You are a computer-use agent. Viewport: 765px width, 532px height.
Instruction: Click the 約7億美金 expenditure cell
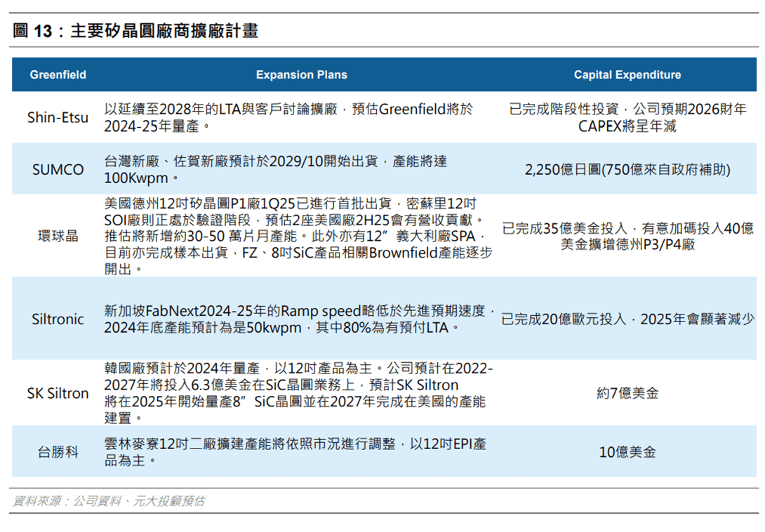pos(627,394)
